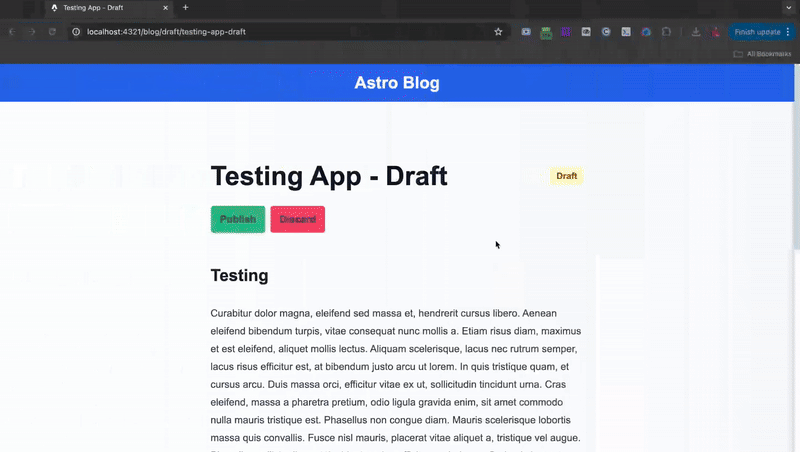Click the Testing subheading
Screen dimensions: 800x452
click(x=239, y=275)
